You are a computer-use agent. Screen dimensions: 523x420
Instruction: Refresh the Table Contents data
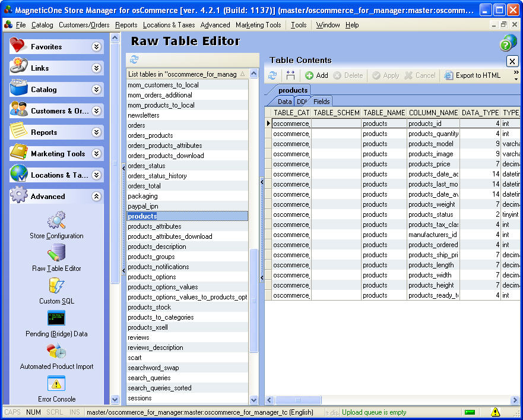(272, 75)
